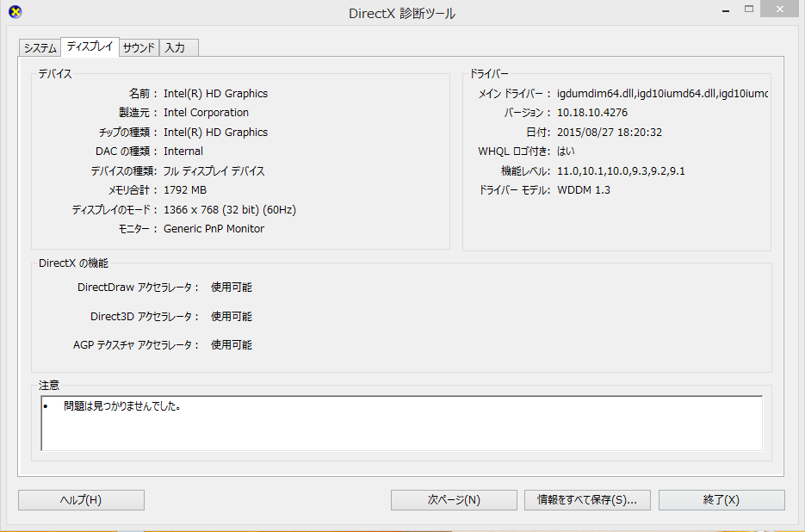Click the ヘルプ(H) button
Screen dimensions: 805x532
point(81,499)
